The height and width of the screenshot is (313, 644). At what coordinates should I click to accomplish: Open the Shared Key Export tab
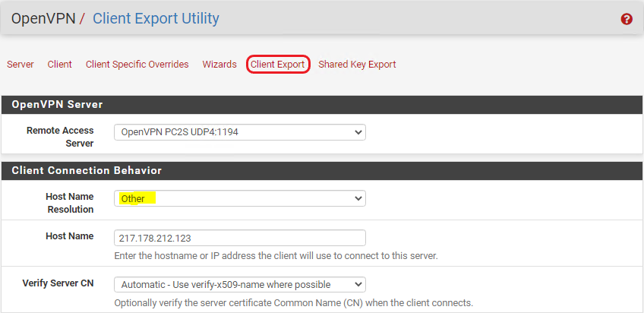(x=357, y=65)
